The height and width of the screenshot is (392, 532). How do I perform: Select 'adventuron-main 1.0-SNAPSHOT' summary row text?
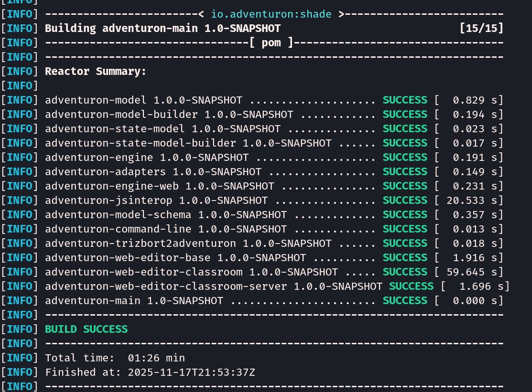pyautogui.click(x=134, y=300)
